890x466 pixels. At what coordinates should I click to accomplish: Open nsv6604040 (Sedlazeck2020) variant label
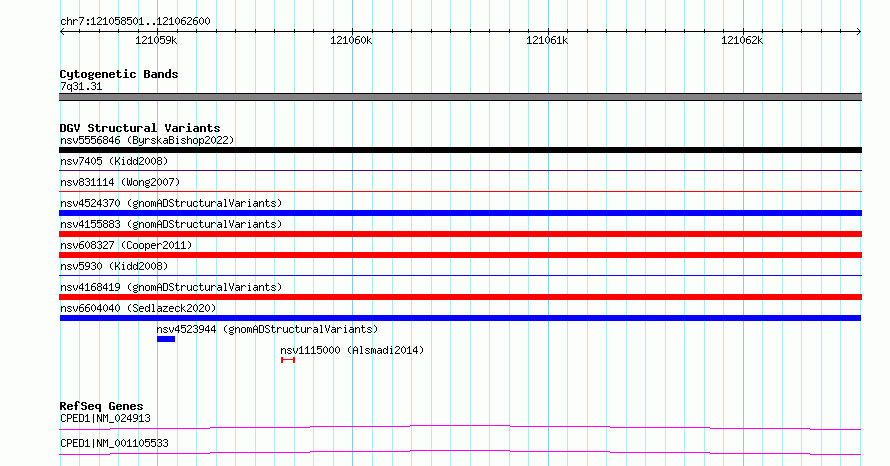(138, 308)
